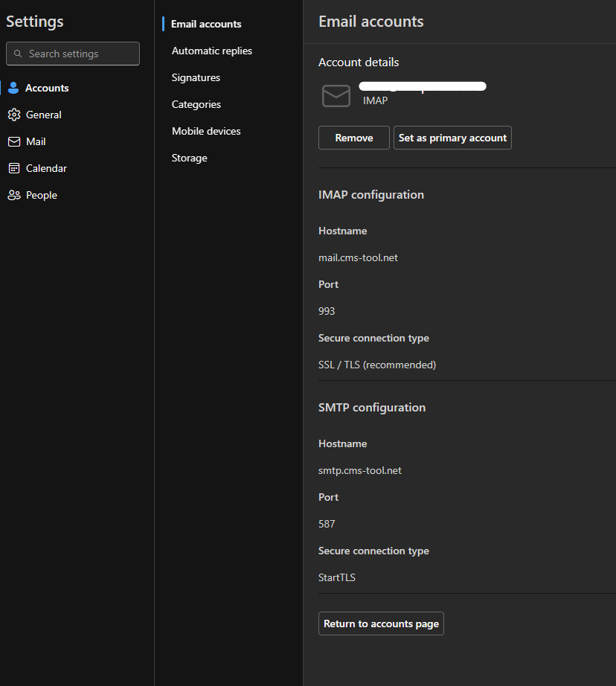
Task: Open the Categories section
Action: point(196,104)
